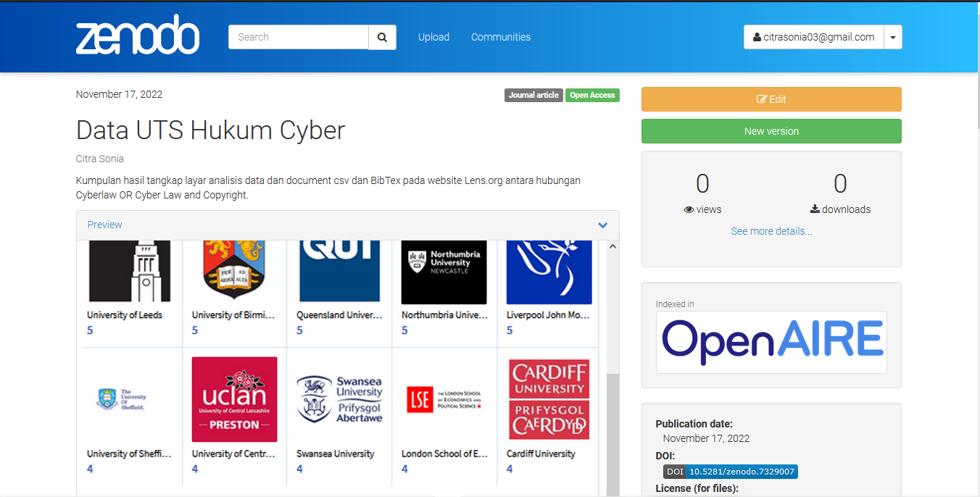Click the Cardiff University logo
Image resolution: width=980 pixels, height=497 pixels.
click(x=549, y=399)
